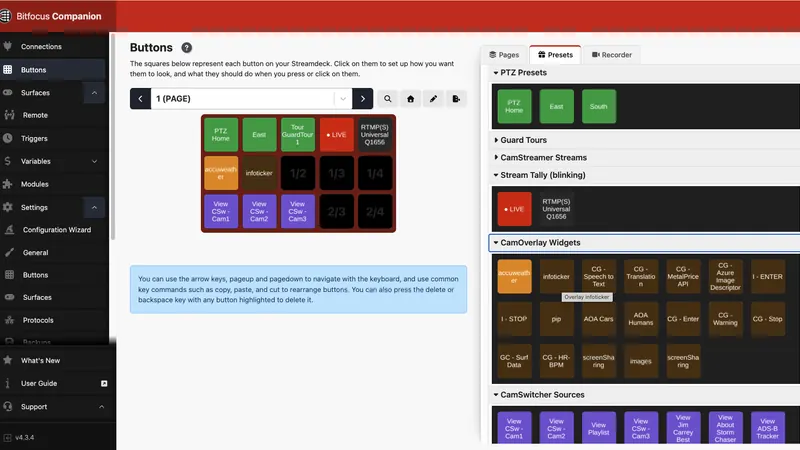The image size is (800, 450).
Task: Collapse the CamOverlay Widgets section
Action: click(540, 243)
